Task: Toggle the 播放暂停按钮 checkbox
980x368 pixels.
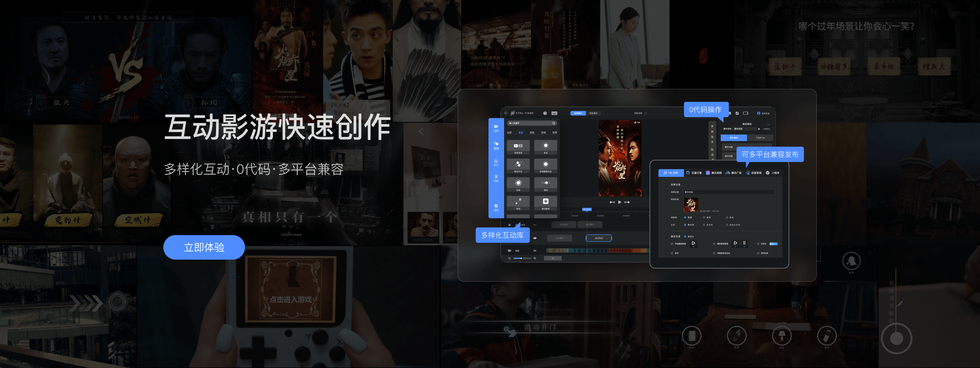Action: pos(714,244)
